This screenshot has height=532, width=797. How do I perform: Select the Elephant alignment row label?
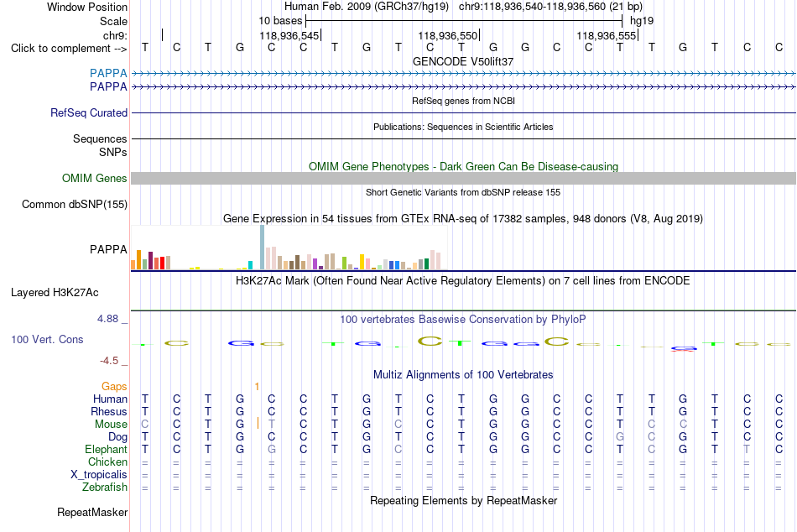pyautogui.click(x=107, y=450)
